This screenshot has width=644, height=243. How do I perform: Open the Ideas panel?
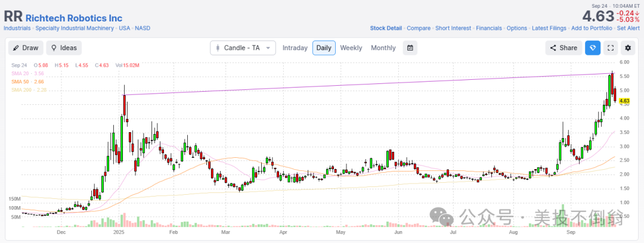[x=64, y=48]
